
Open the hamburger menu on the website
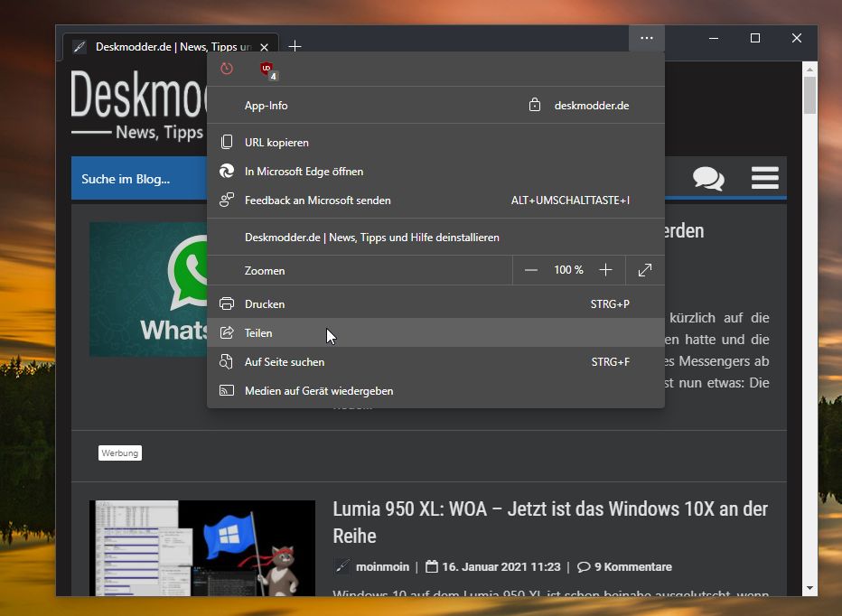(764, 178)
